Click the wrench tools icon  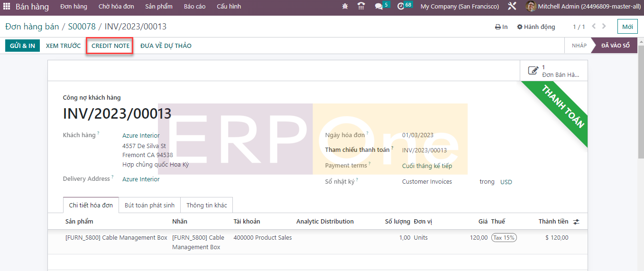click(x=512, y=7)
